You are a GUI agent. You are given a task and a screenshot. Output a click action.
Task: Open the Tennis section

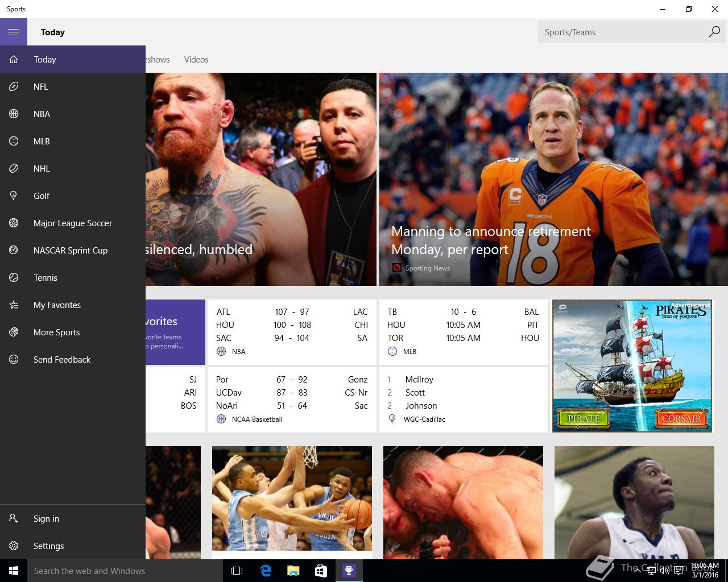click(x=73, y=277)
